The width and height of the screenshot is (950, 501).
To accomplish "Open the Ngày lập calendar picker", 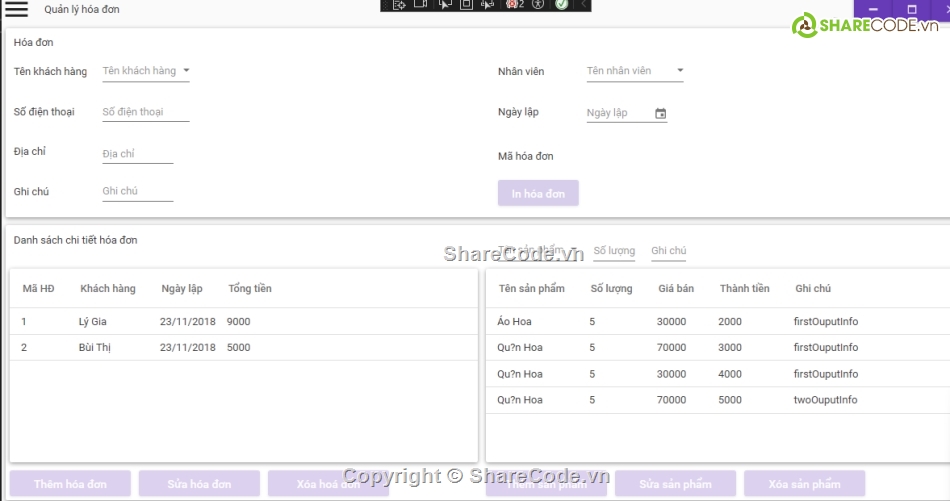I will point(660,114).
